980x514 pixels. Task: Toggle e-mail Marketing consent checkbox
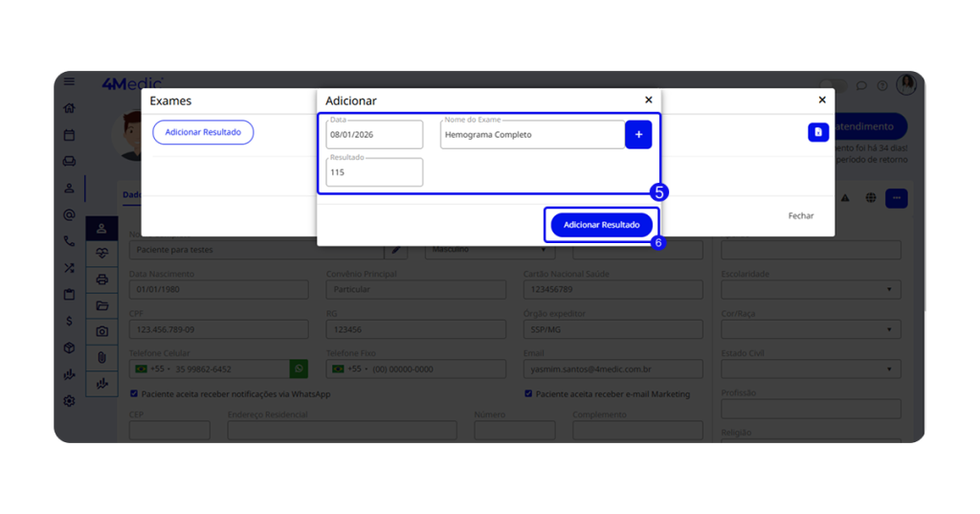pos(528,393)
